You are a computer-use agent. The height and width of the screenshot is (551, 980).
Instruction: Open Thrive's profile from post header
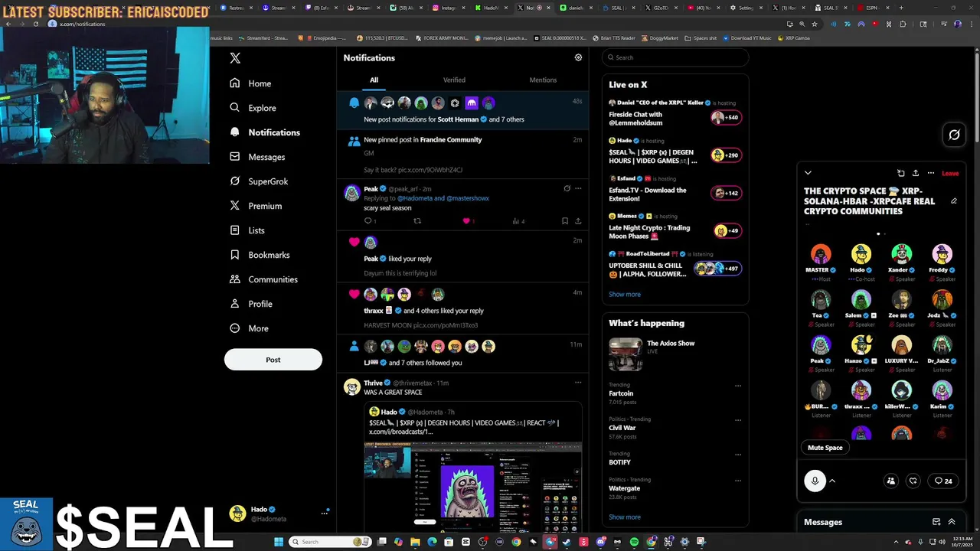click(373, 383)
